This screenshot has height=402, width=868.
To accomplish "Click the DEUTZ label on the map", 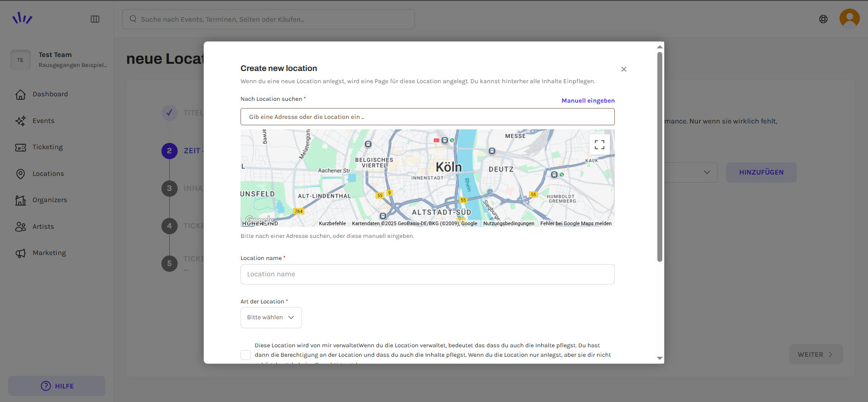I will point(501,169).
